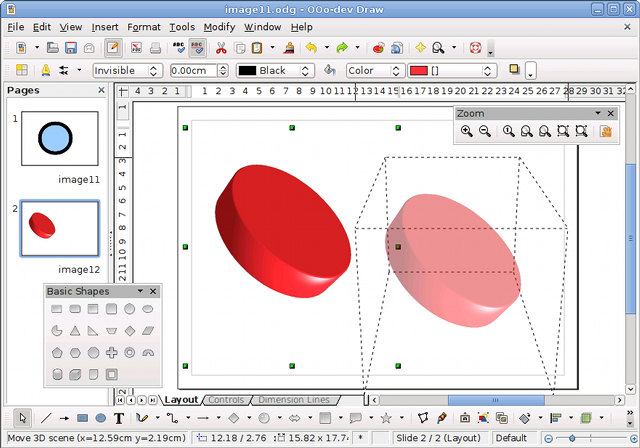This screenshot has width=640, height=448.
Task: Select the image11 page thumbnail
Action: coord(60,139)
